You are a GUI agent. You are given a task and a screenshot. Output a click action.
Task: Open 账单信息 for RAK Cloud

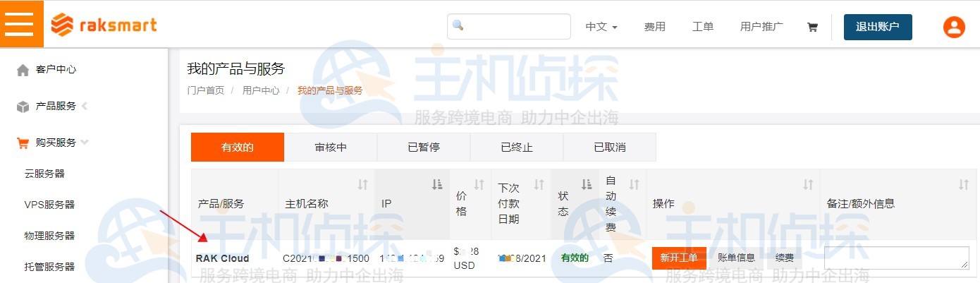click(x=736, y=258)
